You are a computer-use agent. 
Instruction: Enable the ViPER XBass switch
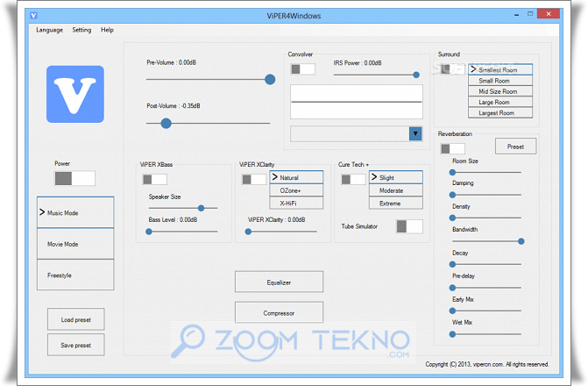click(x=155, y=180)
